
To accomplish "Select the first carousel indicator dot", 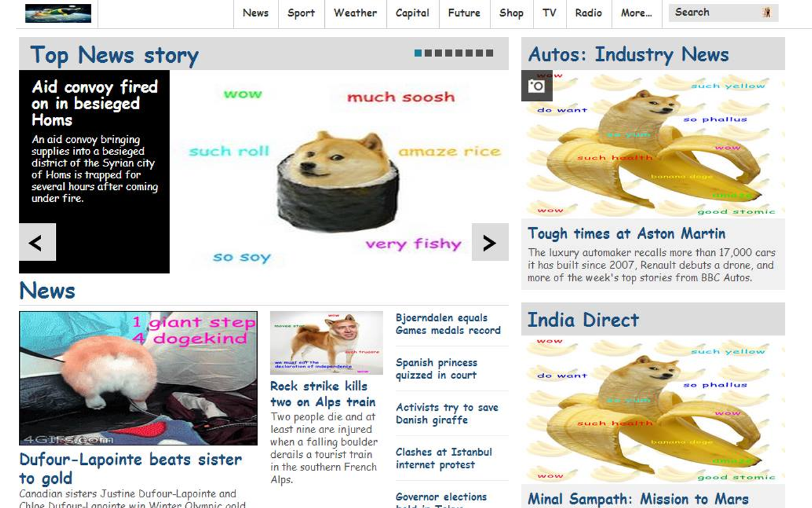I will [418, 53].
